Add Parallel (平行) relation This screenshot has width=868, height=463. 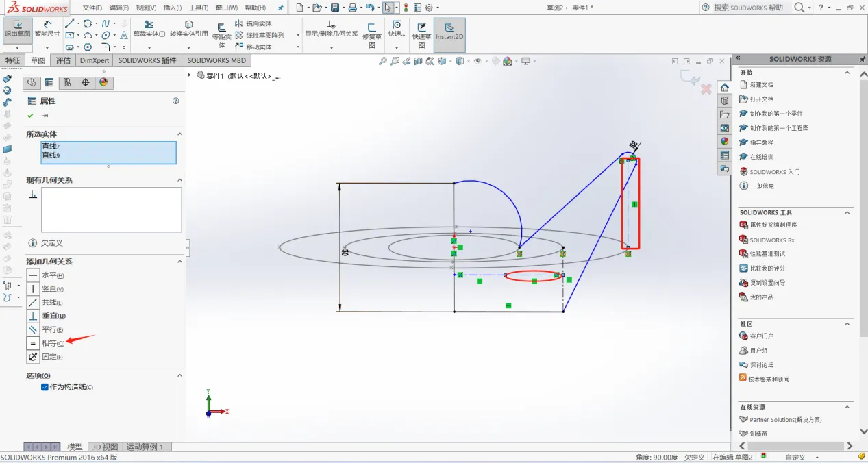(x=33, y=330)
